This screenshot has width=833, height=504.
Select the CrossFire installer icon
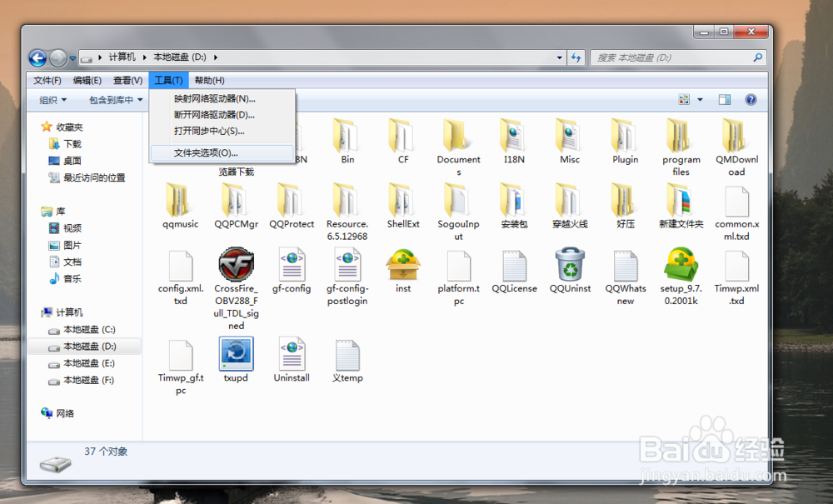coord(236,264)
